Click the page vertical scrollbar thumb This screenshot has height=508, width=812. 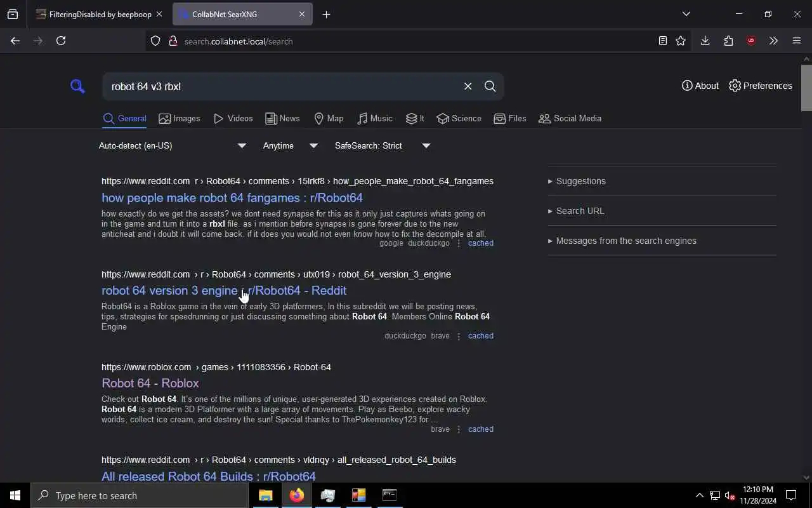point(806,87)
